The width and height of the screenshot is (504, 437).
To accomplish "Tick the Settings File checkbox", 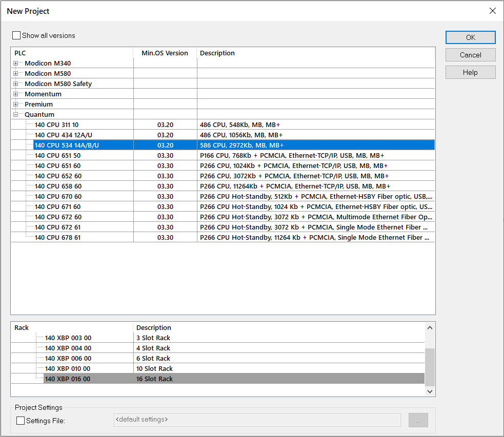I will (21, 421).
